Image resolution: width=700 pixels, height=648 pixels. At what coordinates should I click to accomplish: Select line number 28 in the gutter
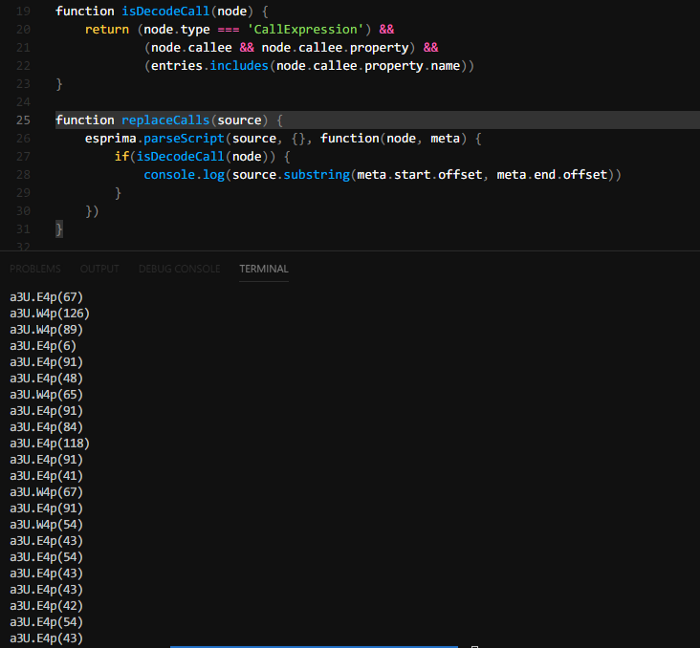pyautogui.click(x=23, y=174)
